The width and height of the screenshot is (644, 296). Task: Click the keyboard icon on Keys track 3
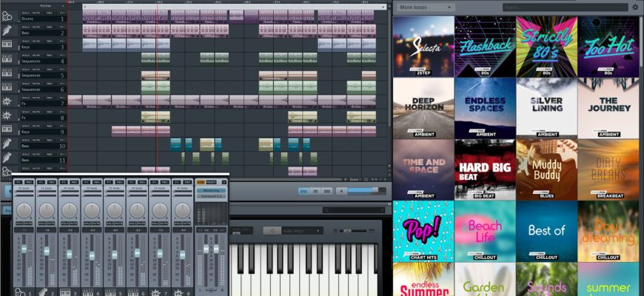coord(7,44)
